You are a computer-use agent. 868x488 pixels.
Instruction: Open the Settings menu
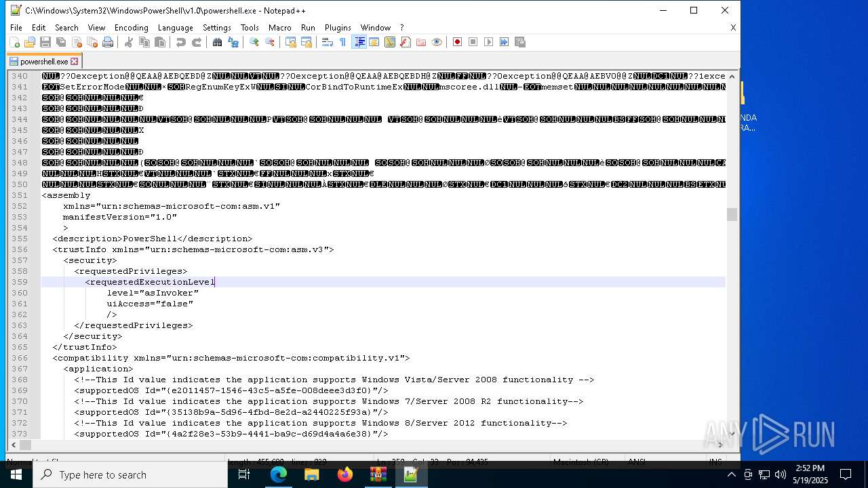coord(217,28)
